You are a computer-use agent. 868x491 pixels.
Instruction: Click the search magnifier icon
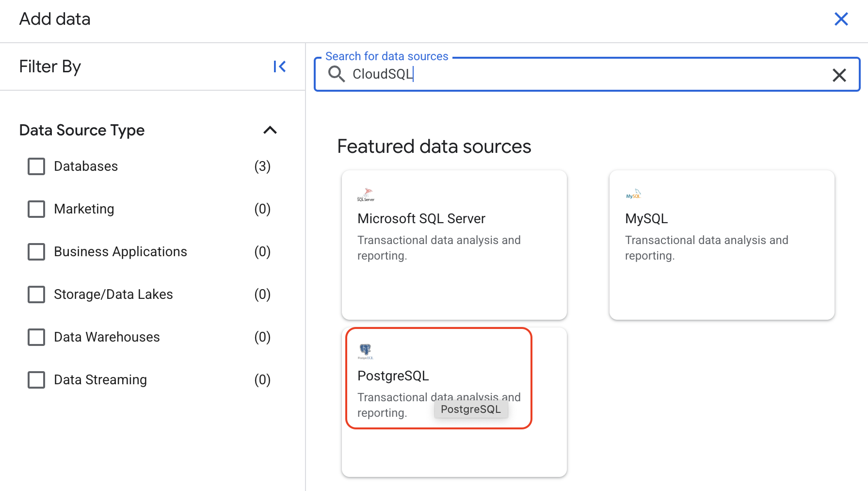[x=336, y=74]
